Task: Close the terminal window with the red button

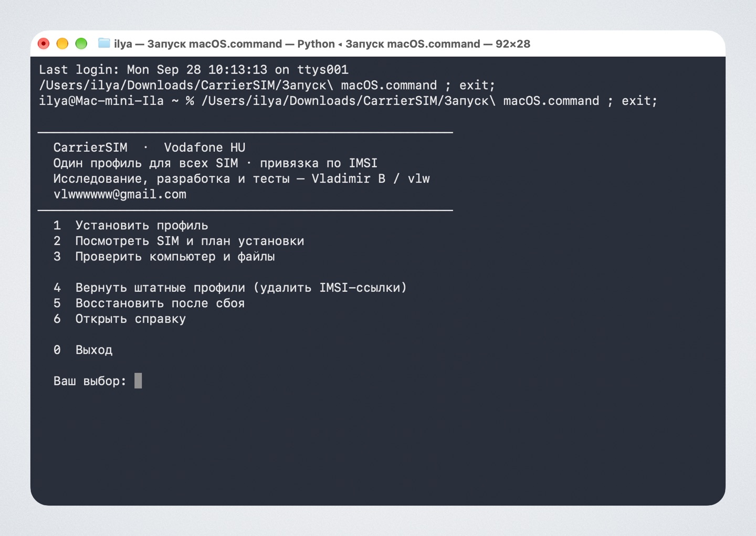Action: (x=44, y=44)
